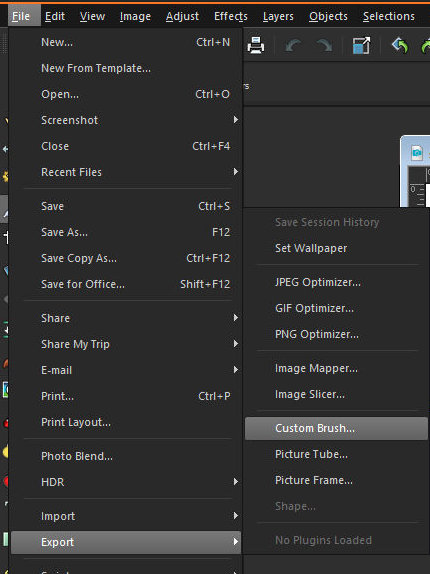Click the Undo arrow icon
The width and height of the screenshot is (430, 574).
(293, 46)
